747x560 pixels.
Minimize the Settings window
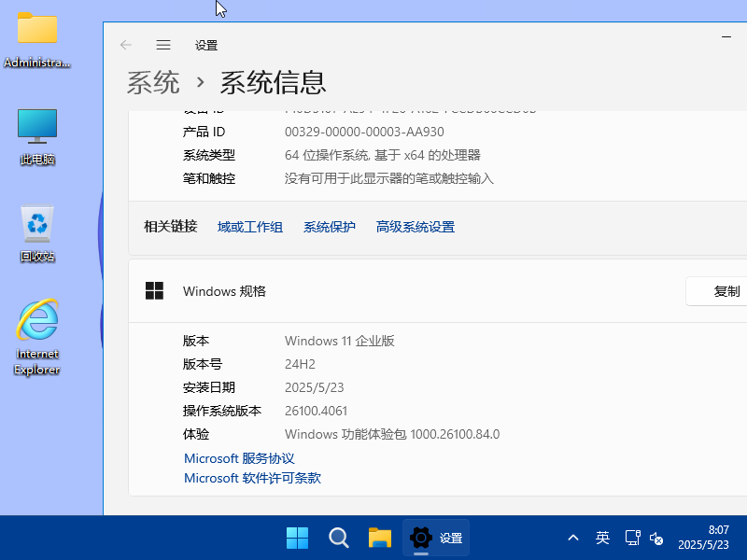coord(726,36)
